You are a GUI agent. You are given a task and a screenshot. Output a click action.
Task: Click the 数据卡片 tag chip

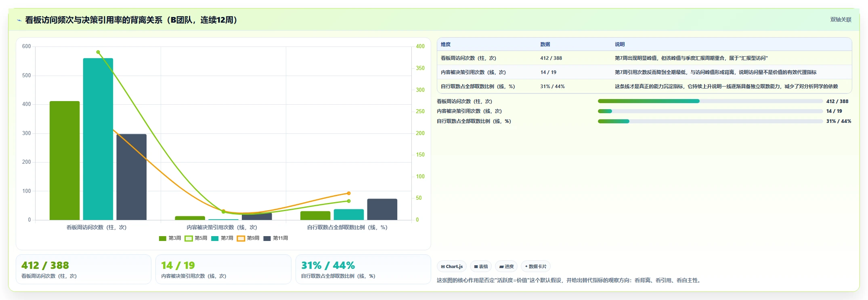536,266
